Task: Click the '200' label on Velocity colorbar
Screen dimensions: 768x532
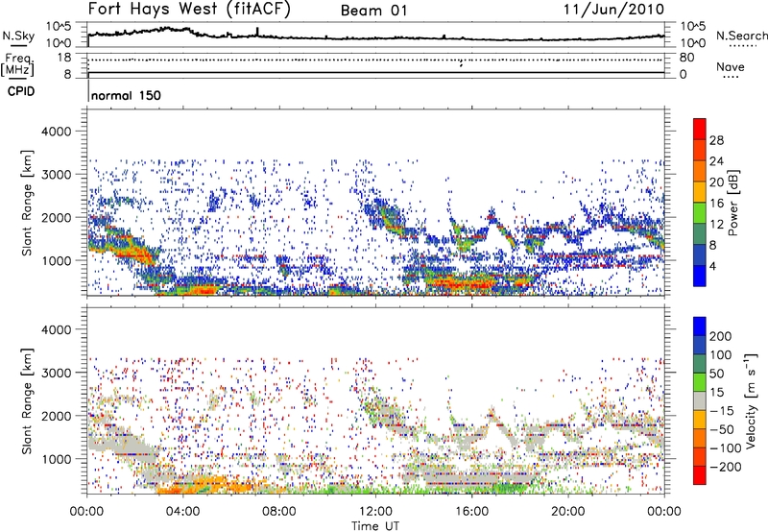Action: pos(721,336)
